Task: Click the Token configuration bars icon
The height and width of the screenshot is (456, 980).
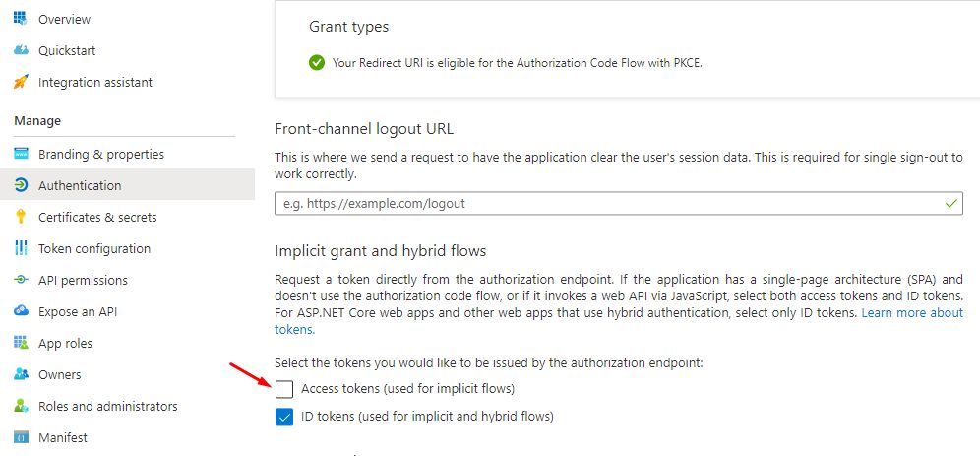Action: point(21,248)
